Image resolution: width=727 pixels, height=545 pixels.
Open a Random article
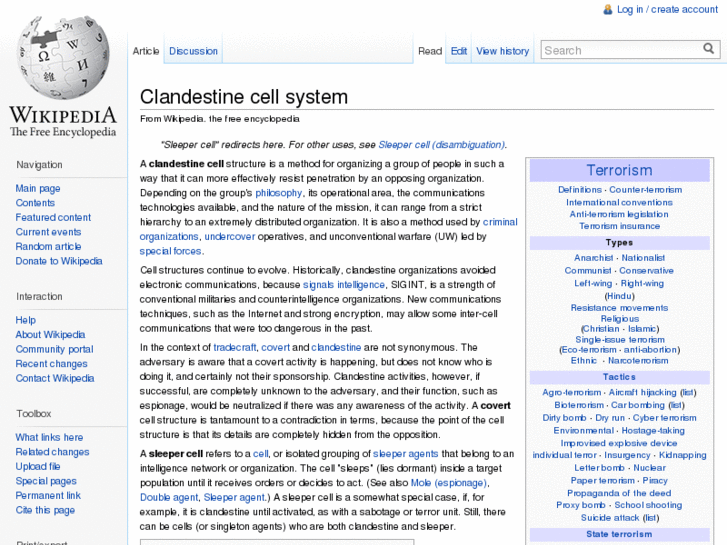click(48, 246)
